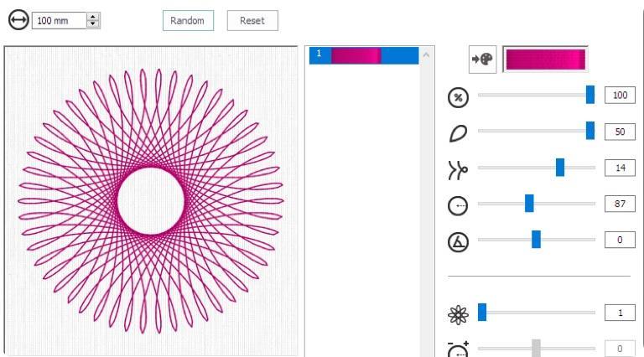Click the angle triangle icon
This screenshot has height=357, width=644.
tap(458, 240)
